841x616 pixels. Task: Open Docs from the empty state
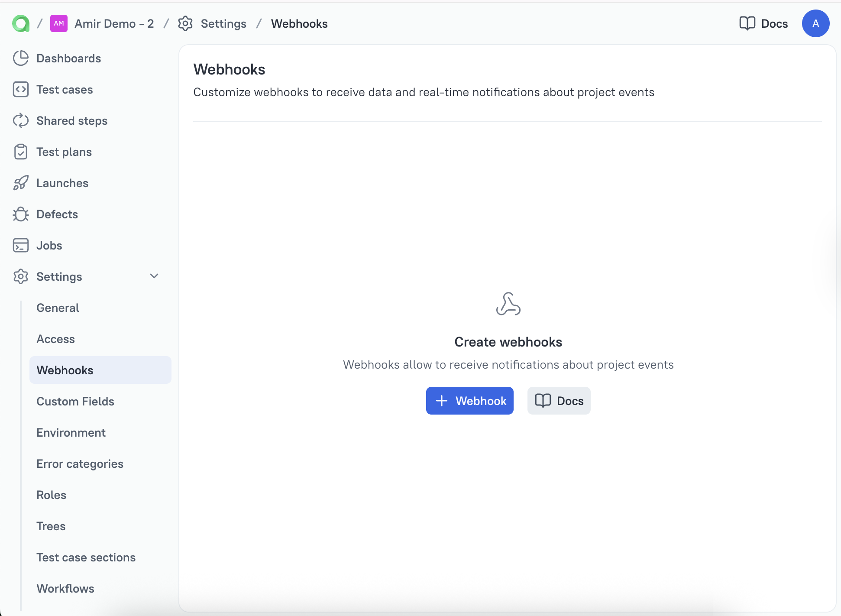click(x=559, y=401)
